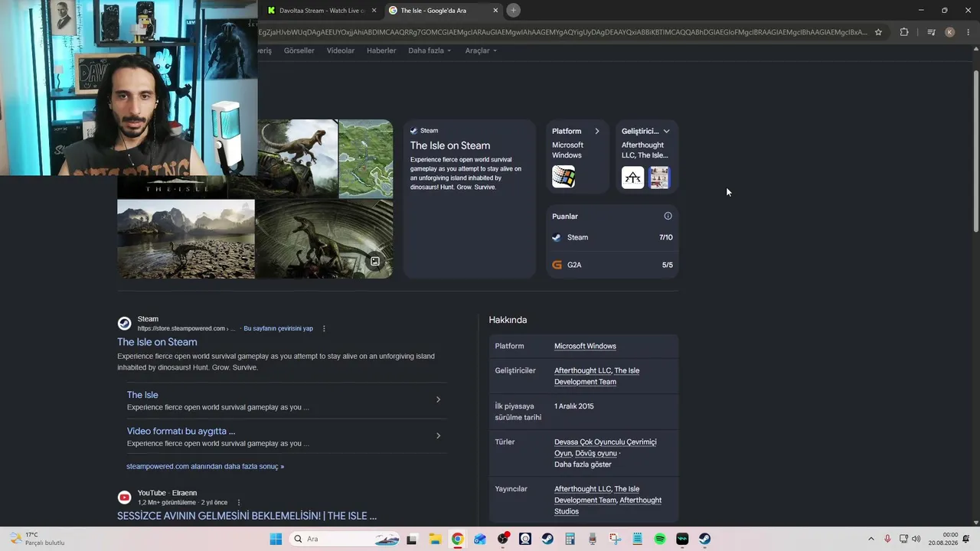Click the YouTube result favicon

pos(124,497)
